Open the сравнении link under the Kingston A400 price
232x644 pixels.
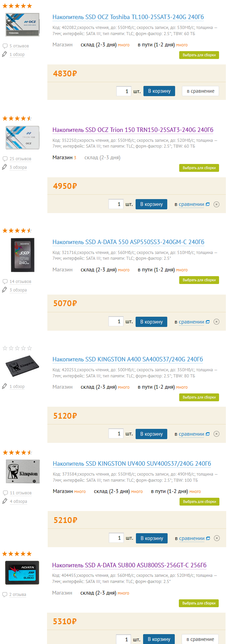[x=191, y=434]
